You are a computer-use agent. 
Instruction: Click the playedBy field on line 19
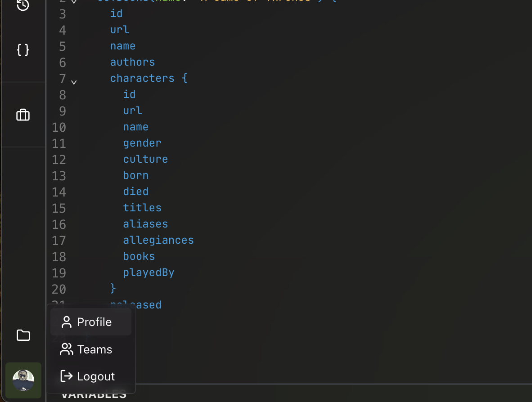(149, 272)
